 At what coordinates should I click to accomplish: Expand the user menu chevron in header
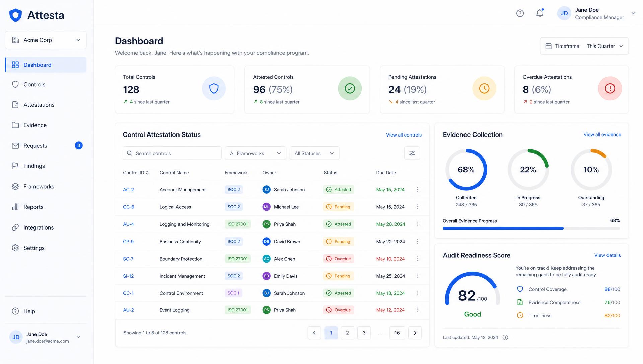click(x=633, y=13)
